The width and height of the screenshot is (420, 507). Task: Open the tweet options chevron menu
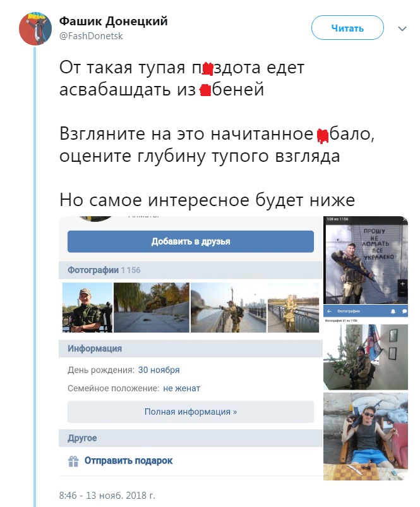tap(402, 29)
